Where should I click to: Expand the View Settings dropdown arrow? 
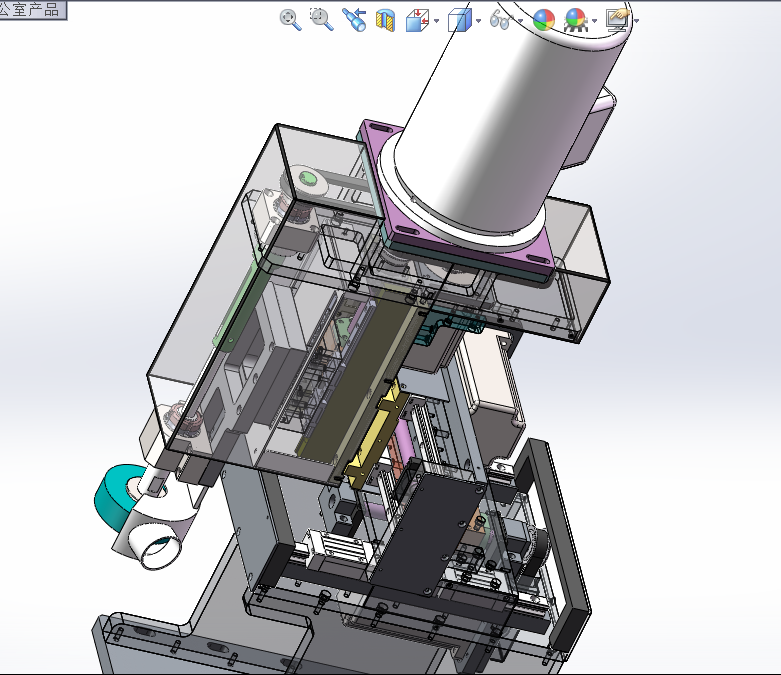(x=637, y=21)
